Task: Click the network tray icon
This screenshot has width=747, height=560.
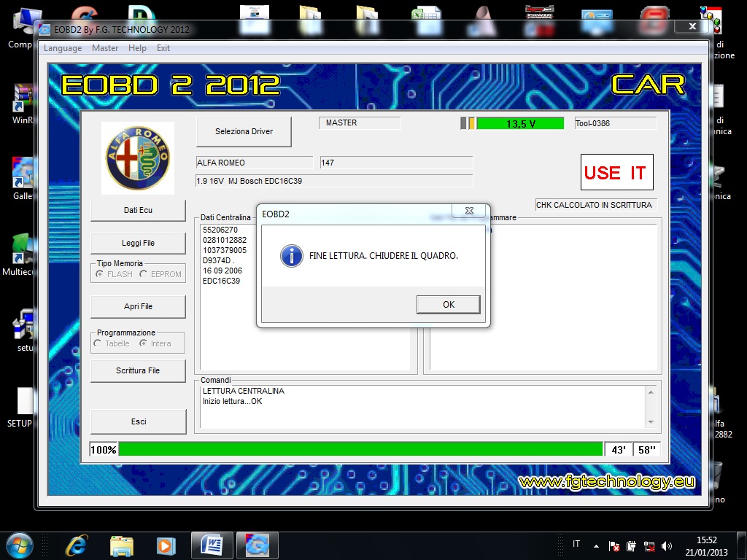Action: (x=649, y=546)
